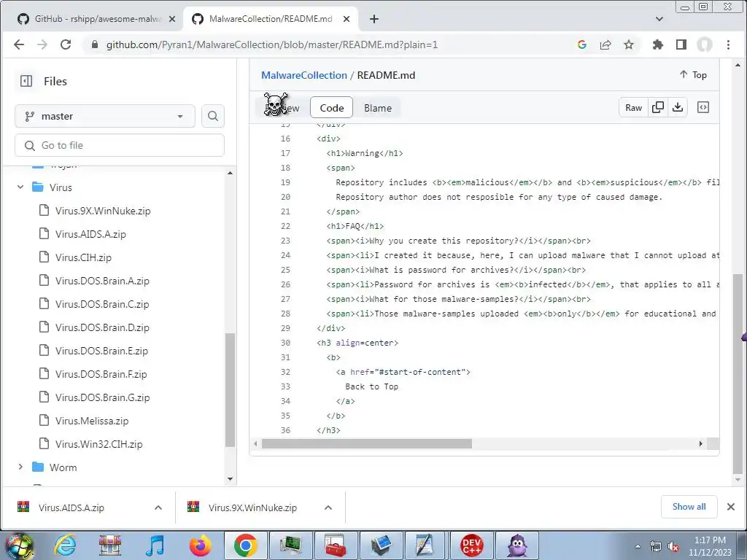Click the search magnifier button next to master

(x=213, y=116)
